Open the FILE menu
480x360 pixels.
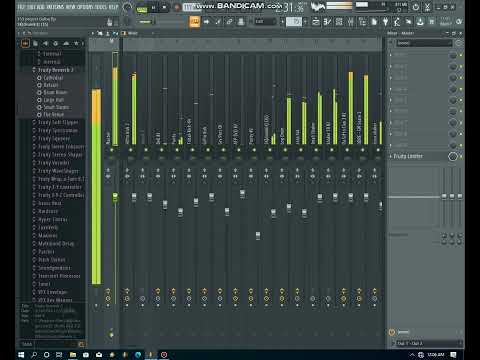(x=21, y=7)
